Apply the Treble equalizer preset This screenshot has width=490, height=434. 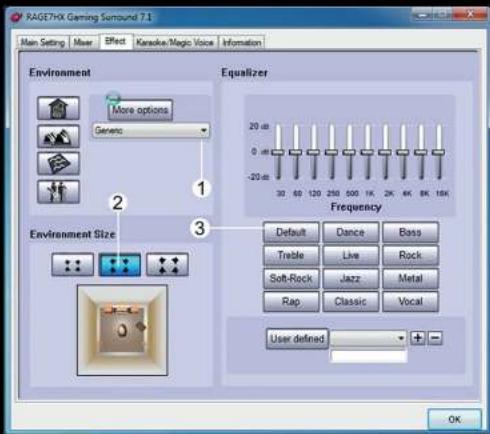[291, 255]
